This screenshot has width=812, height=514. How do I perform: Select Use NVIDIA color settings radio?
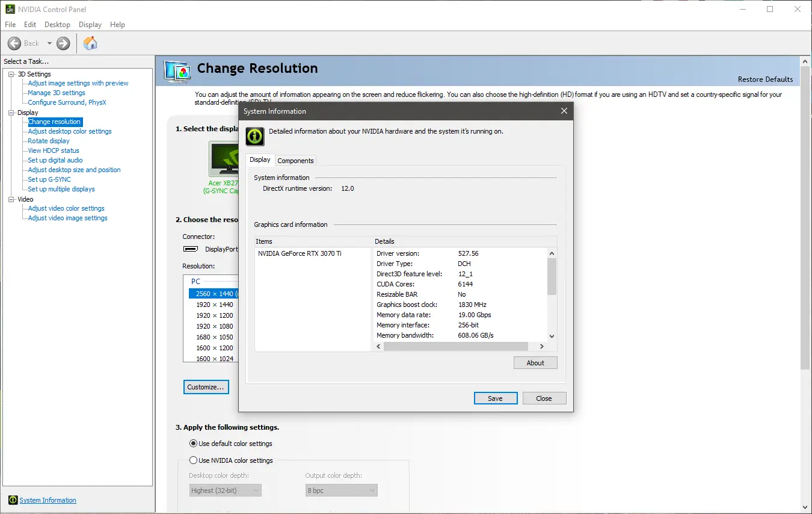pos(193,460)
